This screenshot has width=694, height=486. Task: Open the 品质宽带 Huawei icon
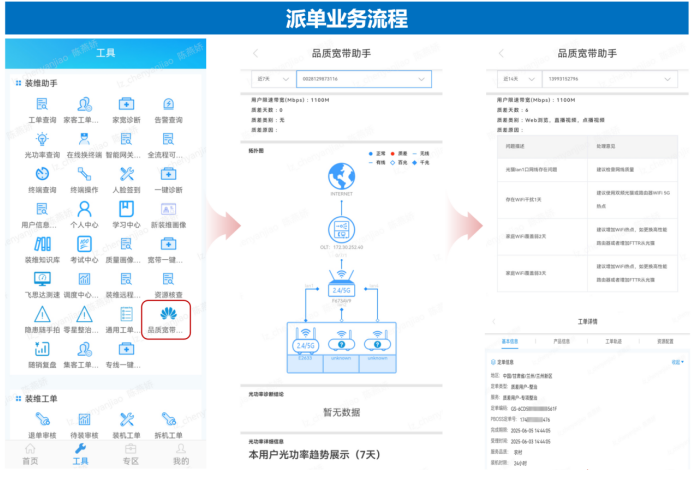pos(165,316)
